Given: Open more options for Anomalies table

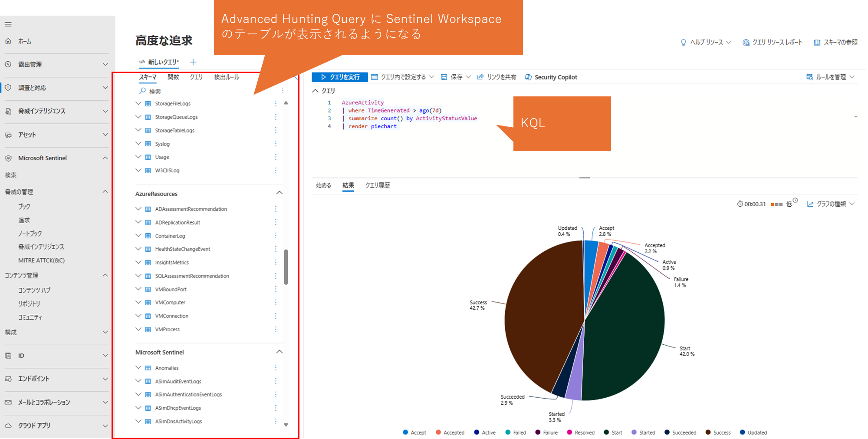Looking at the screenshot, I should tap(276, 368).
